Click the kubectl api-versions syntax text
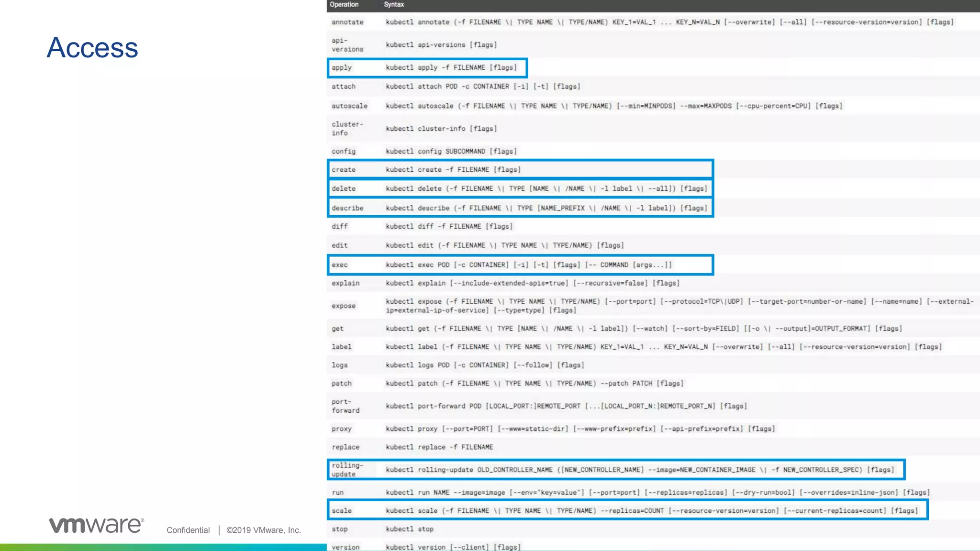The height and width of the screenshot is (551, 980). click(x=441, y=45)
